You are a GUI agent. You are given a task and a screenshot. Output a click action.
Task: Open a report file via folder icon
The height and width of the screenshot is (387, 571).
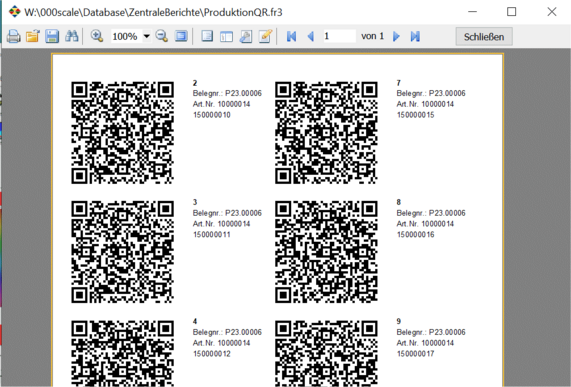[x=33, y=36]
